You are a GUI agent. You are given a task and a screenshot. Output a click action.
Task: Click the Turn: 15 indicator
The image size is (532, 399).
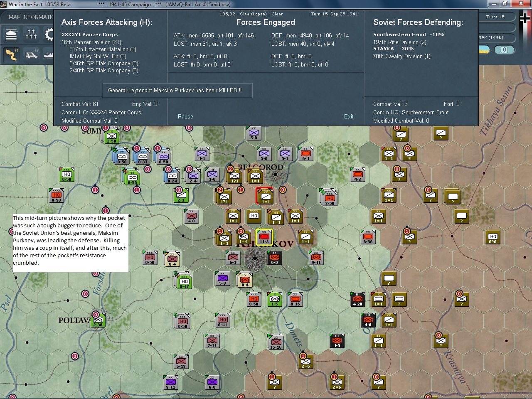click(x=495, y=17)
